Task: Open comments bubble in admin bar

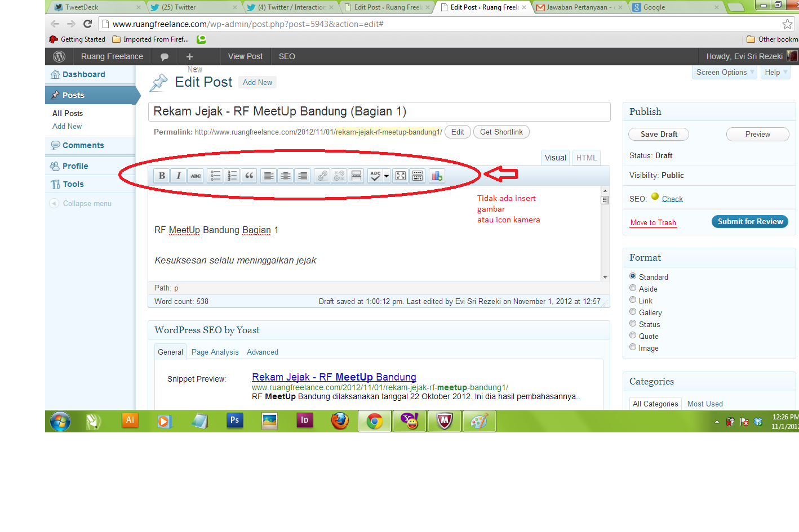Action: tap(165, 57)
